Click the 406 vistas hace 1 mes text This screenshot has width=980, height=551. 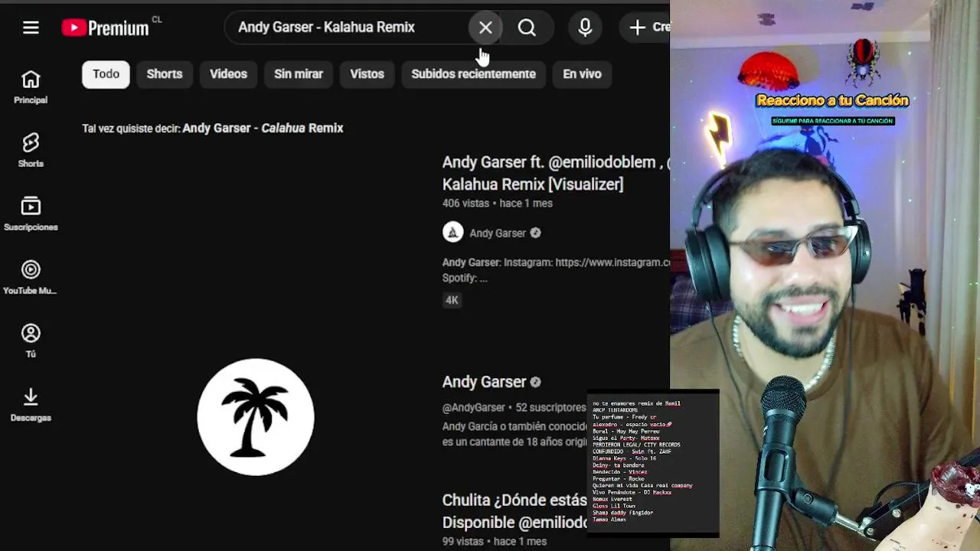pyautogui.click(x=497, y=204)
